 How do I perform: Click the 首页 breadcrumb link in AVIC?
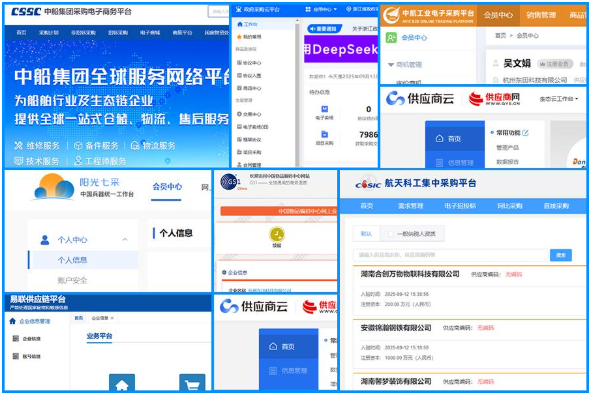click(500, 35)
